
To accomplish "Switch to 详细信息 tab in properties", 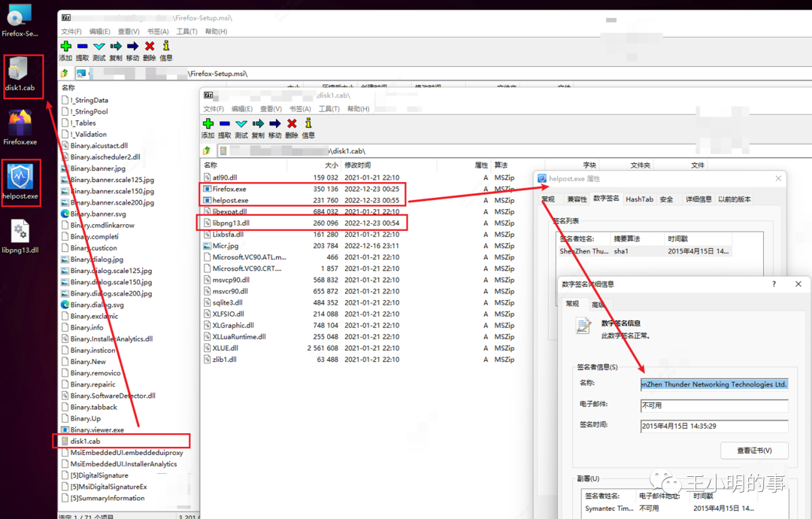I will (698, 199).
